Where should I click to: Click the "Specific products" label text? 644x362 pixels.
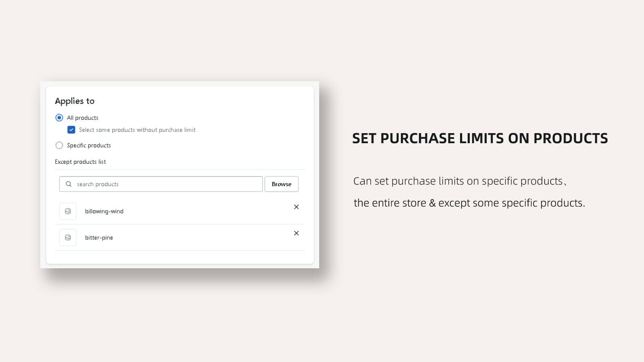coord(89,145)
